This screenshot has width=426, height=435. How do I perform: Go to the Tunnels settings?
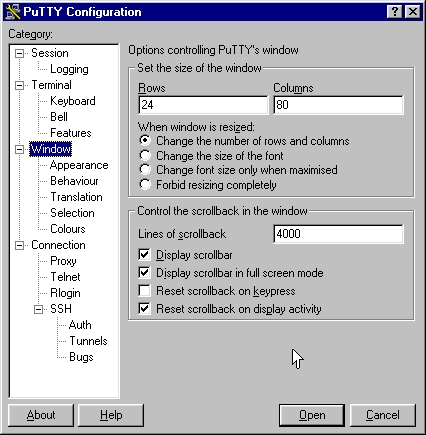click(x=88, y=341)
